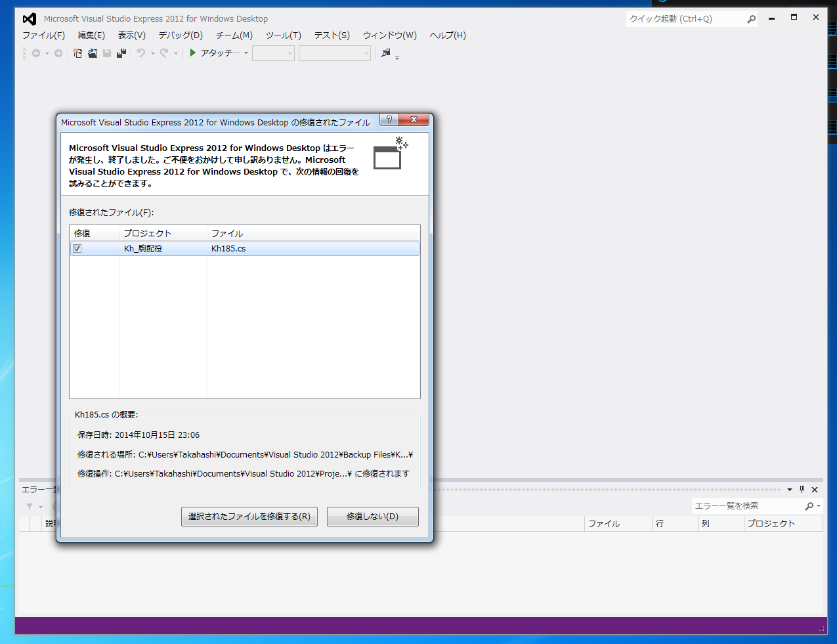Viewport: 837px width, 644px height.
Task: Open the Undo history dropdown arrow
Action: coord(152,54)
